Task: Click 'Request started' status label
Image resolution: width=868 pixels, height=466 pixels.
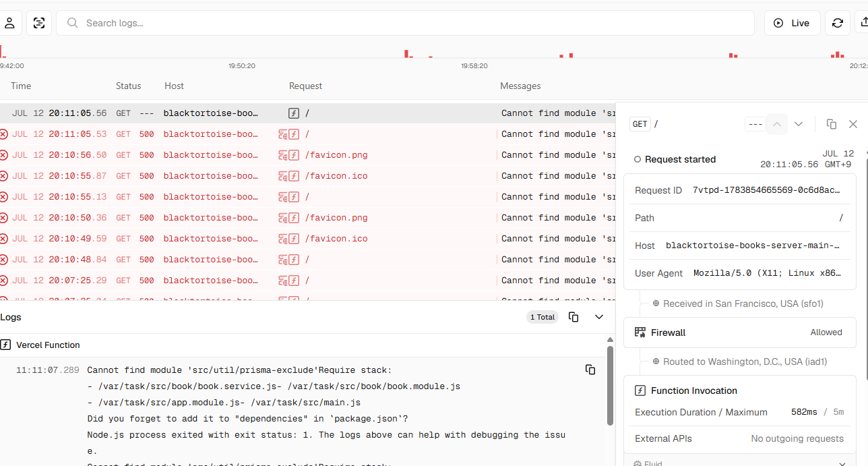Action: (680, 159)
